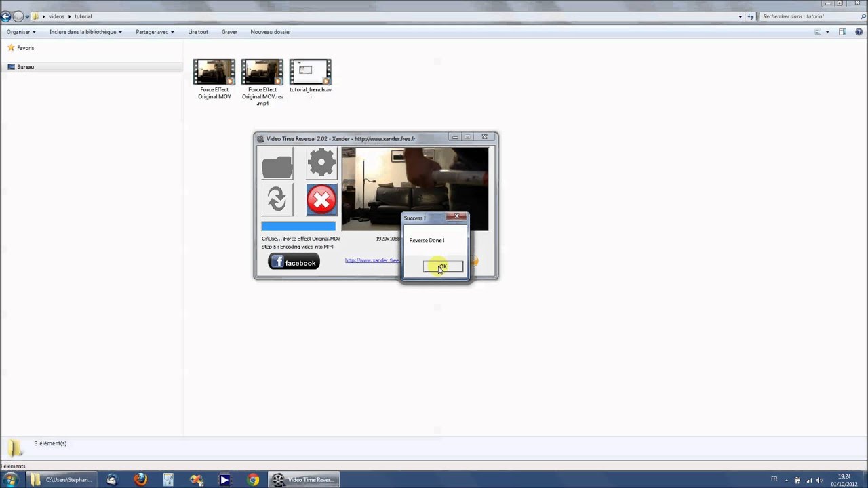Click the blue progress bar
Image resolution: width=868 pixels, height=488 pixels.
coord(298,226)
